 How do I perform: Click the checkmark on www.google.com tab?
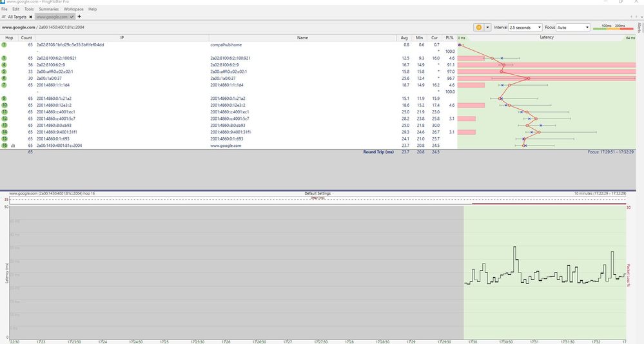[x=72, y=17]
